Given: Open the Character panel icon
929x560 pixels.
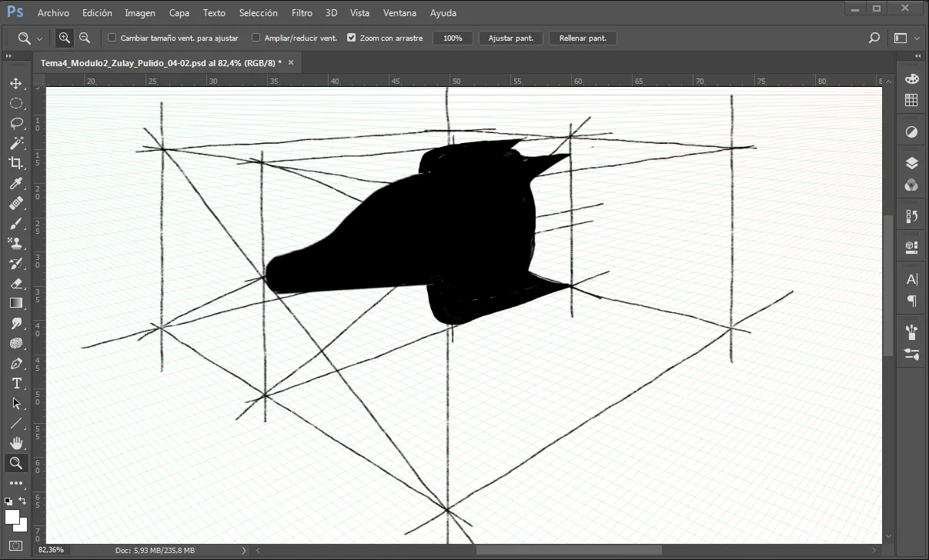Looking at the screenshot, I should click(911, 279).
